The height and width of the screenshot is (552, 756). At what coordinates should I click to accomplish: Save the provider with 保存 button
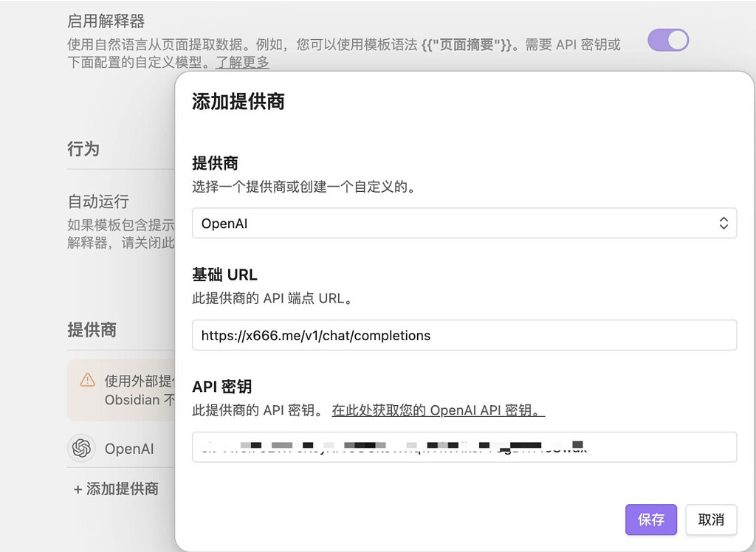(651, 520)
